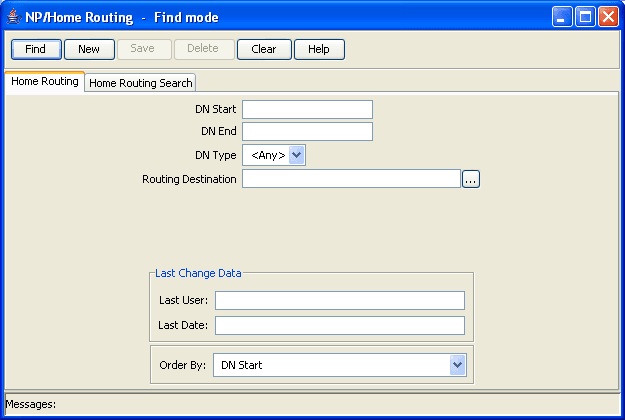Minimize the NP/Home Routing window
The image size is (625, 420).
(562, 17)
